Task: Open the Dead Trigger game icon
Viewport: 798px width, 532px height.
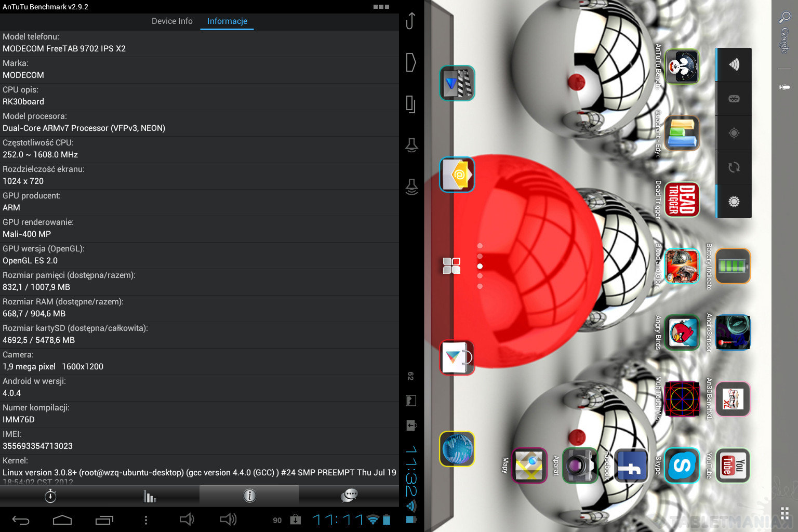Action: pyautogui.click(x=682, y=199)
